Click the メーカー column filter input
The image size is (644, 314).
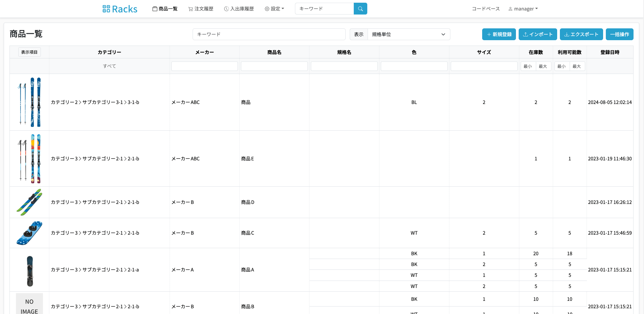pyautogui.click(x=204, y=66)
